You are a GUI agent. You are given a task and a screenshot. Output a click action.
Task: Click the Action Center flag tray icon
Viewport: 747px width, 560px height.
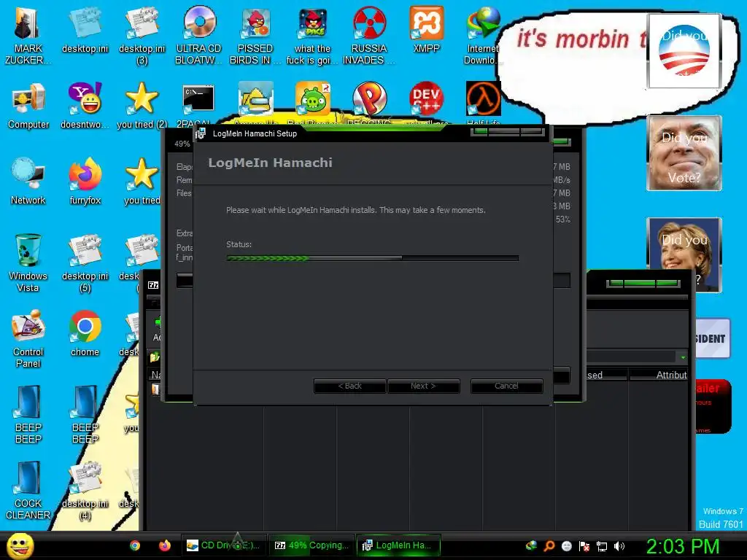pos(584,546)
